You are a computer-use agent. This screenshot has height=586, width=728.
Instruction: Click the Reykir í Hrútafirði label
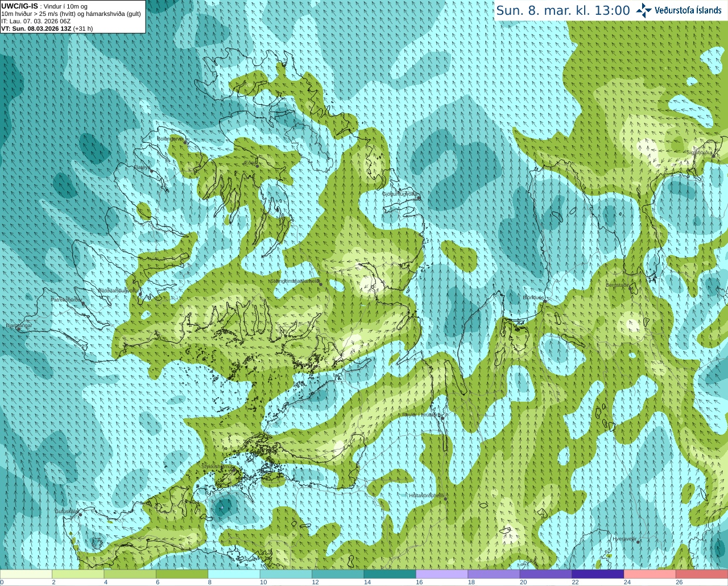pos(421,415)
